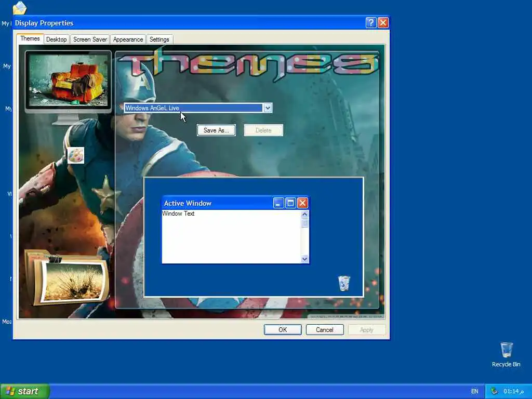Click the Display Properties help question mark
This screenshot has height=399, width=532.
tap(371, 23)
